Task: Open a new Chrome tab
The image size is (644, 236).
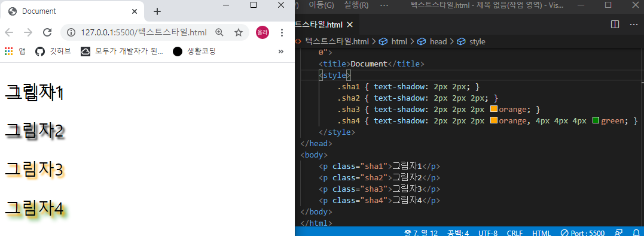Action: point(157,11)
